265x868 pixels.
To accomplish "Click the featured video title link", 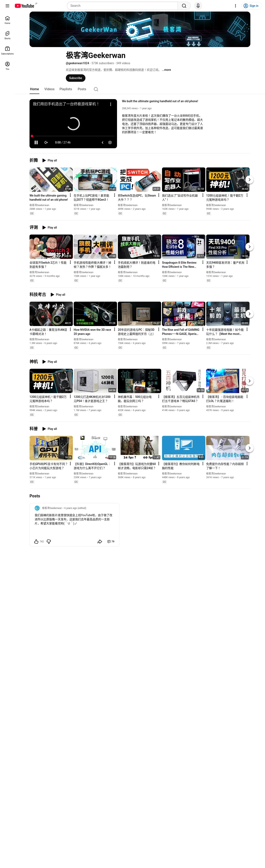I will point(160,101).
